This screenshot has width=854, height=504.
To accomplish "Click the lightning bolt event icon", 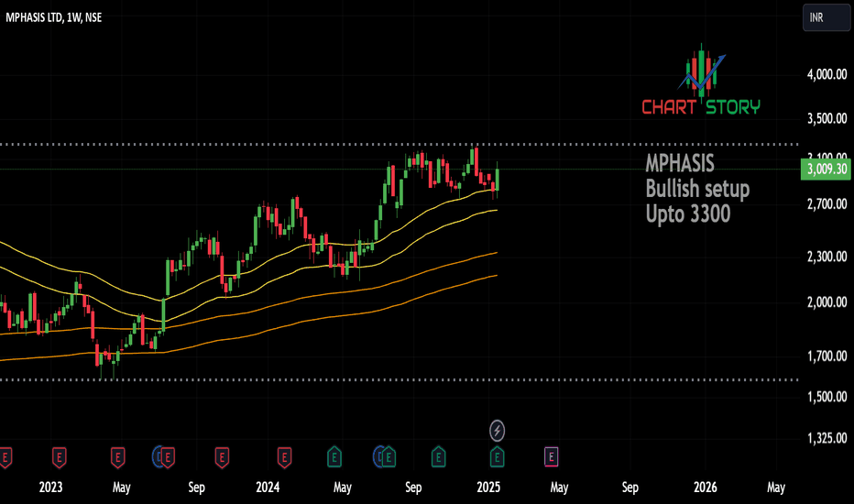I will click(x=497, y=431).
